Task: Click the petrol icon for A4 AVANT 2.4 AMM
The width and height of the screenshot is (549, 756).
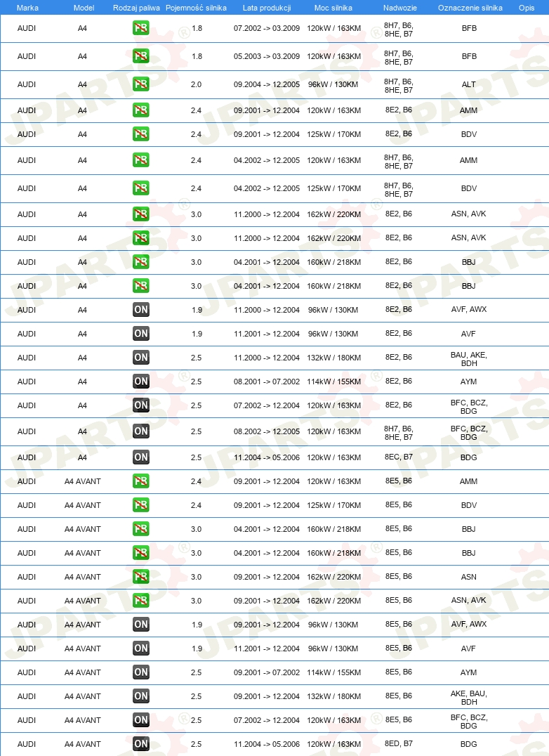Action: [140, 481]
